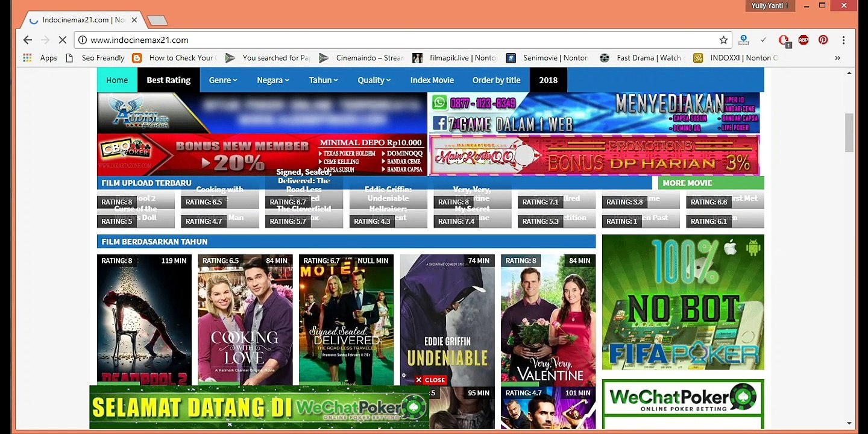Viewport: 868px width, 434px height.
Task: Open the Pinterest extension button
Action: (823, 40)
